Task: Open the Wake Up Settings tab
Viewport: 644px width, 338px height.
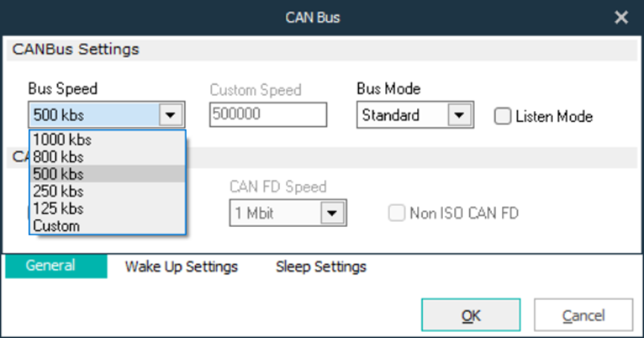Action: [181, 266]
